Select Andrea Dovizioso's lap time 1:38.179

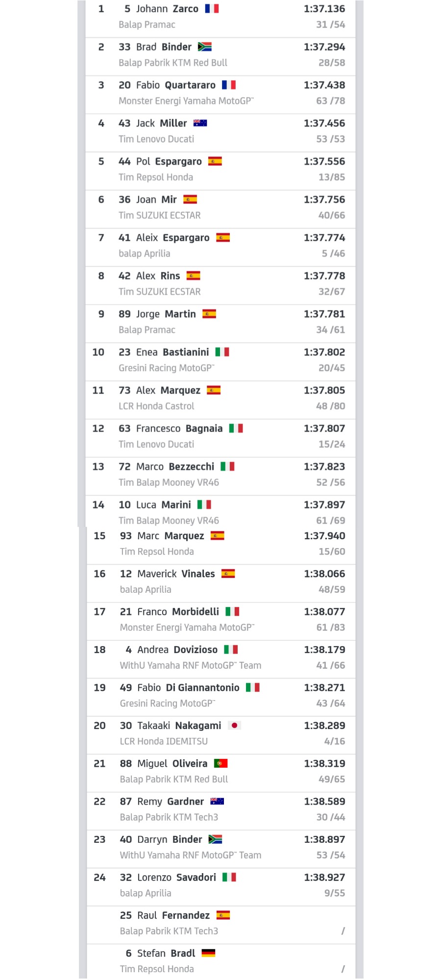pyautogui.click(x=324, y=650)
